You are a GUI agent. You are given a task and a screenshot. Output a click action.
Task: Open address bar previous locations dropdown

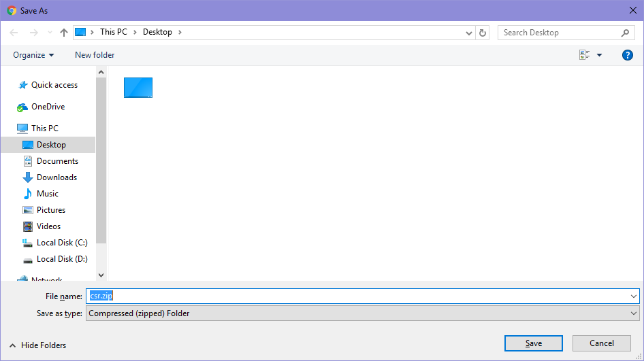coord(469,33)
